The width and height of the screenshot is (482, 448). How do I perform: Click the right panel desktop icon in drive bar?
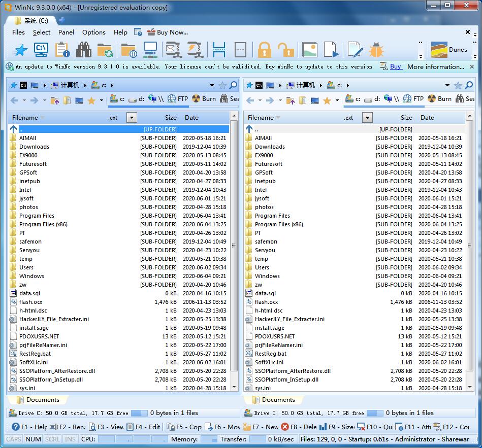pyautogui.click(x=315, y=100)
